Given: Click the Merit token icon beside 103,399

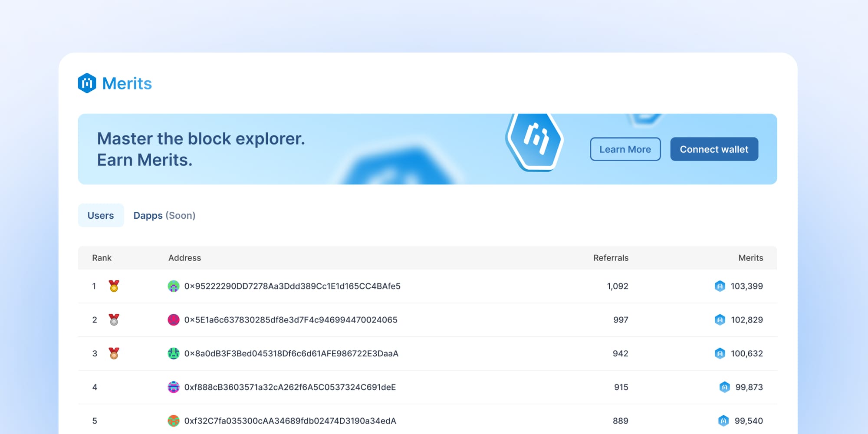Looking at the screenshot, I should pyautogui.click(x=720, y=286).
